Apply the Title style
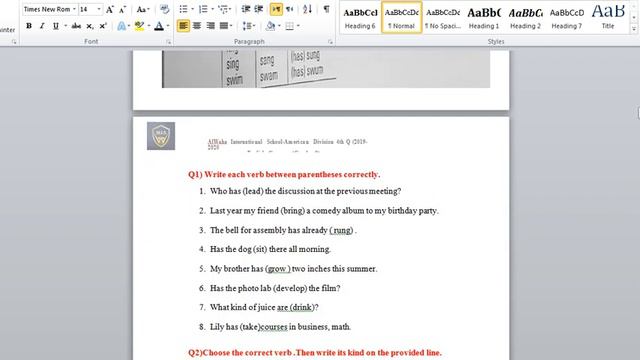The width and height of the screenshot is (640, 360). click(x=608, y=18)
